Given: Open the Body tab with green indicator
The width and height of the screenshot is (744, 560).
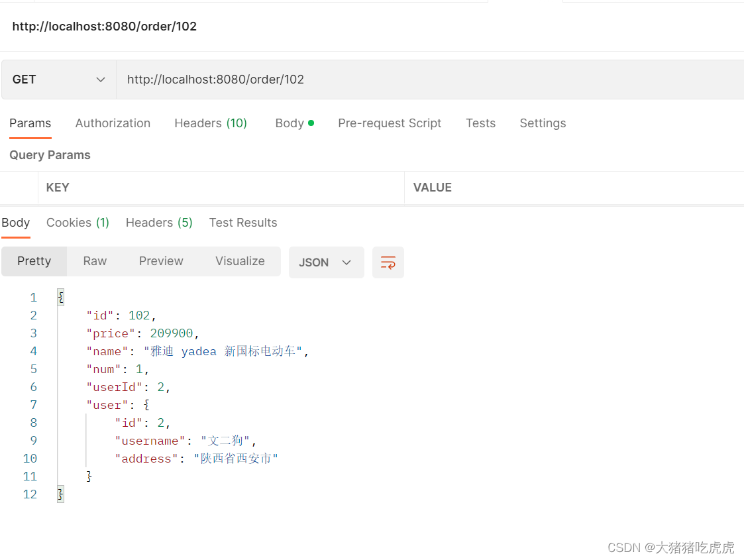Looking at the screenshot, I should tap(290, 123).
